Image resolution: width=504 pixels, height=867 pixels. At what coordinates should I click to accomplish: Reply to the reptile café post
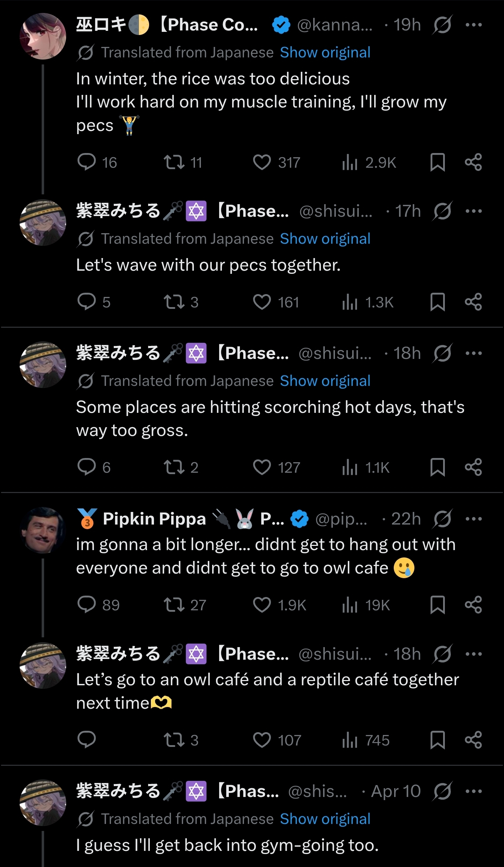86,740
